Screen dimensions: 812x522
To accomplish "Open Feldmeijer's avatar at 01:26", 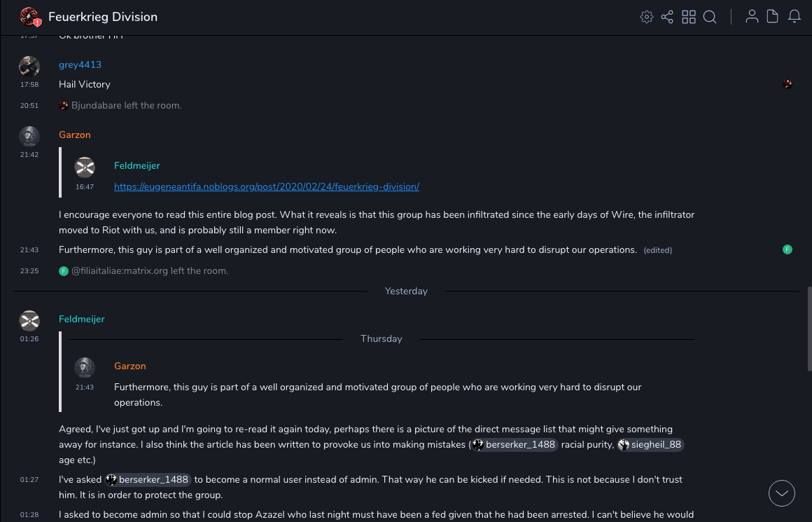I will tap(29, 321).
